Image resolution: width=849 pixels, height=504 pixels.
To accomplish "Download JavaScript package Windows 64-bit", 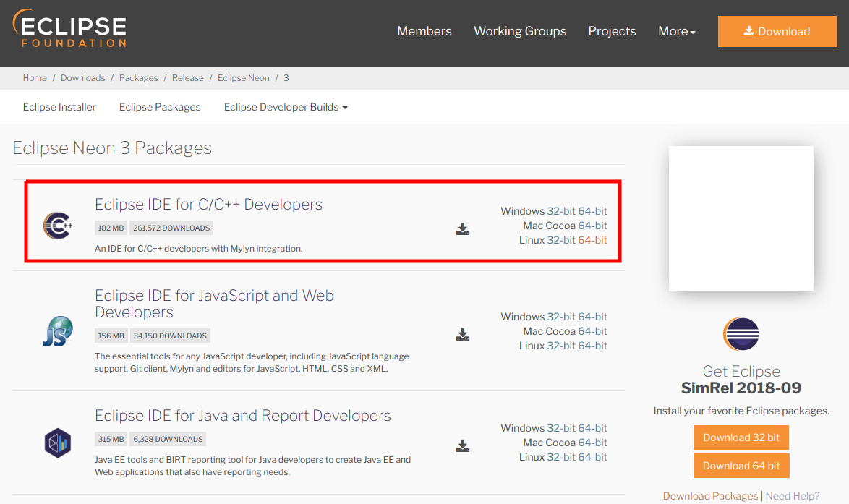I will pyautogui.click(x=592, y=317).
